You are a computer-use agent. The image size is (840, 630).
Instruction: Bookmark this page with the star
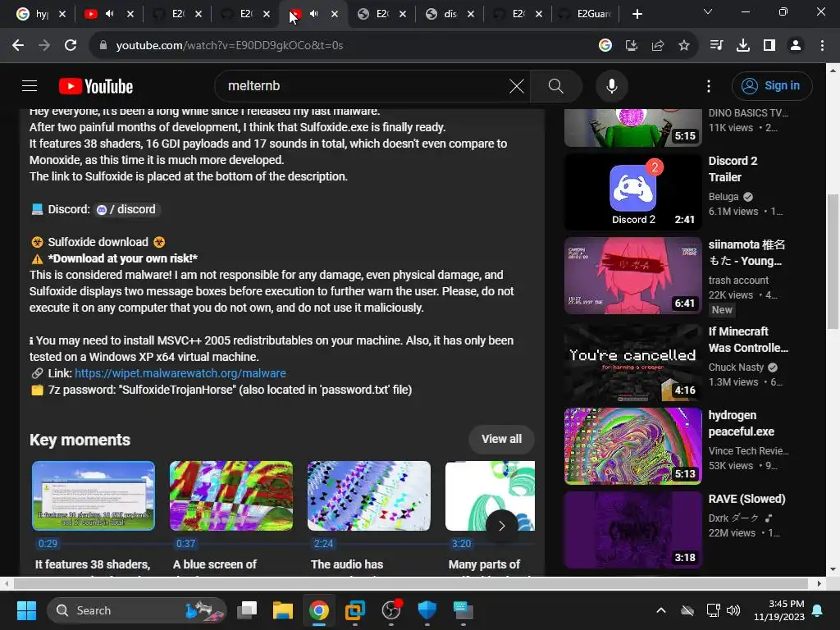[x=683, y=46]
